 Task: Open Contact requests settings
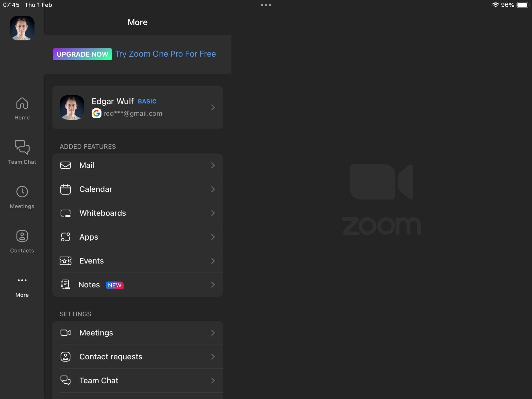click(137, 357)
